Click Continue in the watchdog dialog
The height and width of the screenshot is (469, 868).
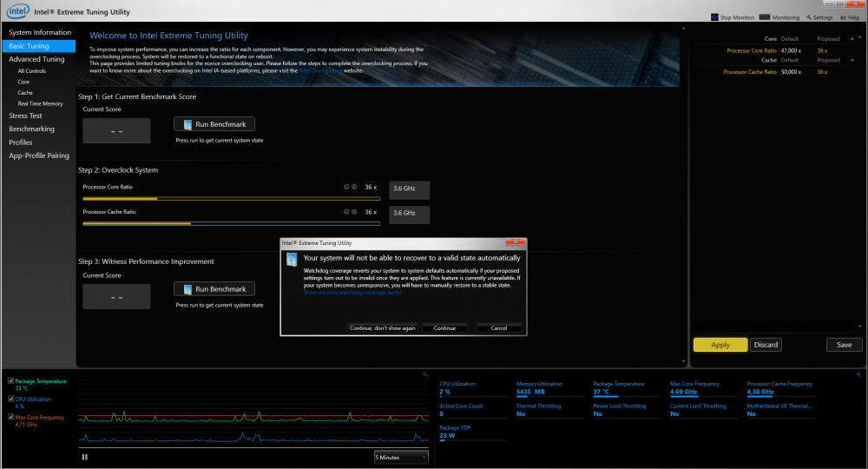click(444, 328)
